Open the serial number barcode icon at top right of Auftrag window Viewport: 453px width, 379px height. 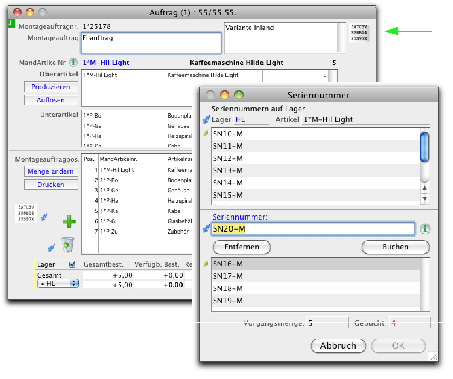click(x=359, y=32)
